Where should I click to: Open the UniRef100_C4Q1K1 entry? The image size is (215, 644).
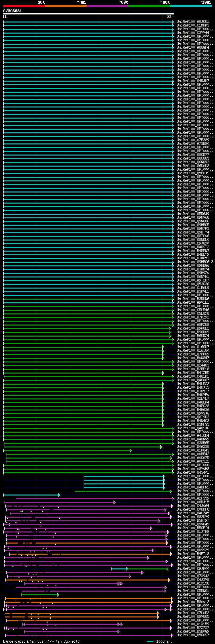(193, 376)
